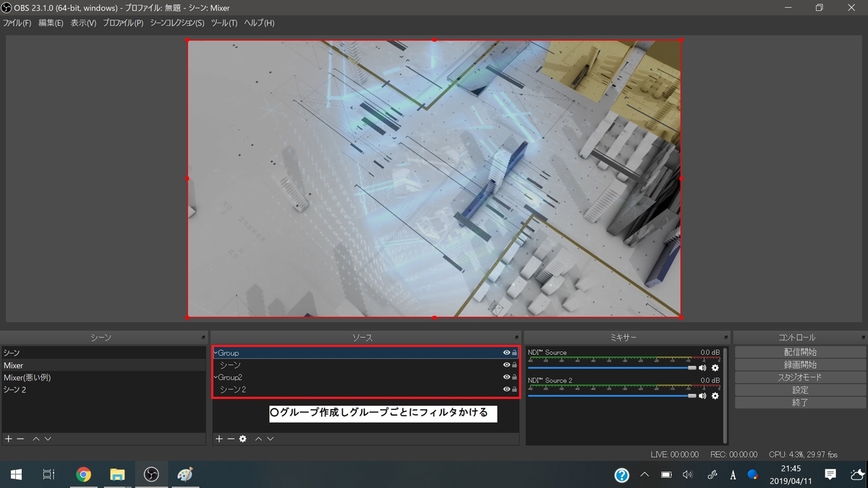868x488 pixels.
Task: Add a new source with the plus icon
Action: pos(219,439)
